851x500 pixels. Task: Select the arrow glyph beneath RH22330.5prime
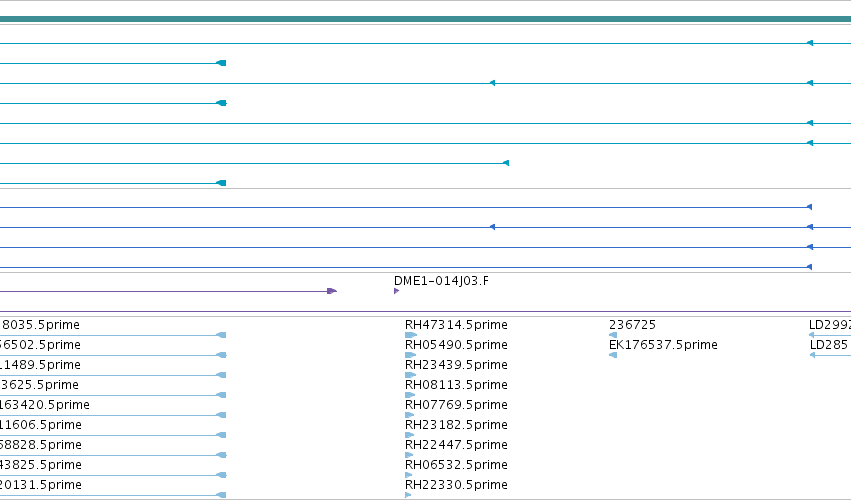tap(408, 495)
